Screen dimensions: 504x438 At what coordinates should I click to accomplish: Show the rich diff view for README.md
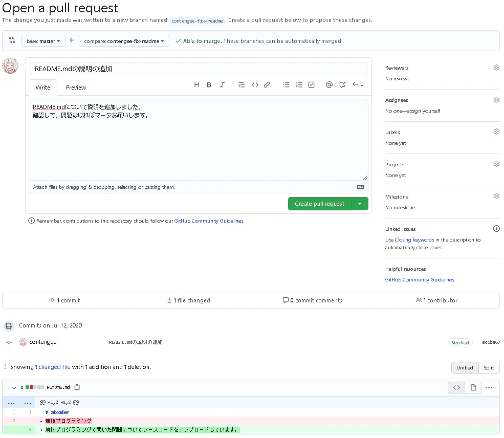(x=473, y=387)
